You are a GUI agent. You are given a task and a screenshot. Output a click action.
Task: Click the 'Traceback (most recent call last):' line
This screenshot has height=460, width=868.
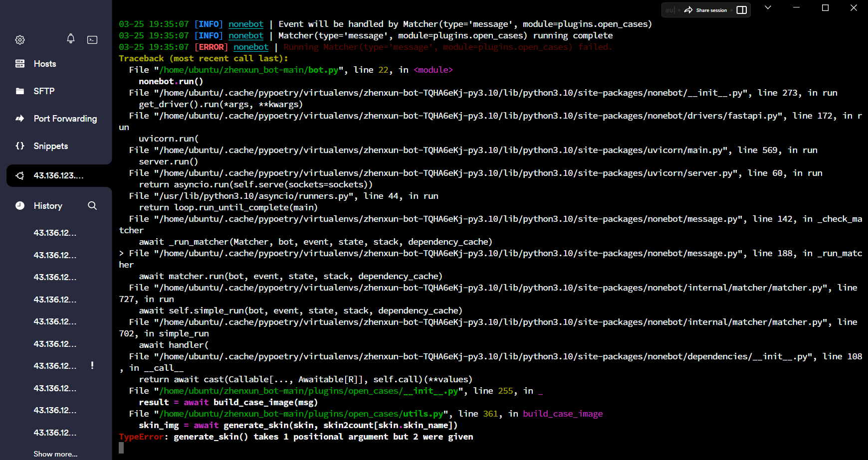click(204, 58)
